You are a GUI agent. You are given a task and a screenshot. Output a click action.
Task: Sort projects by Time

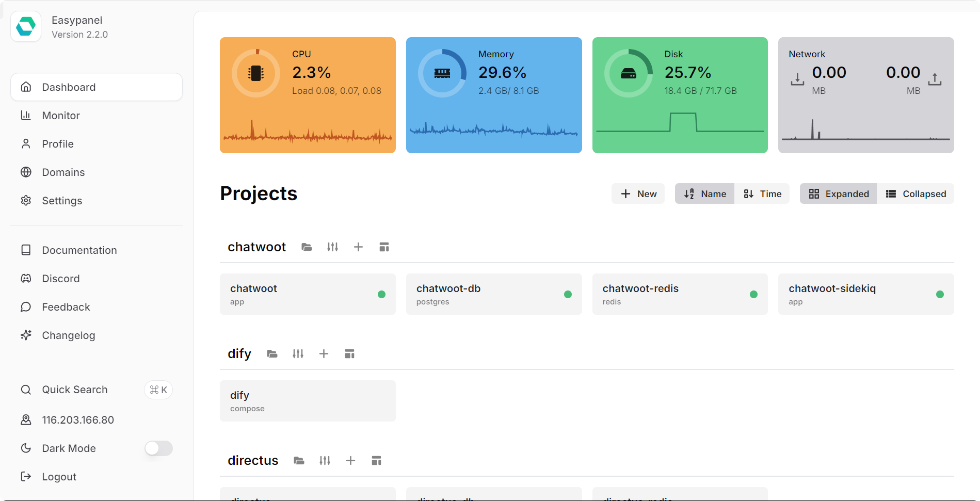[762, 193]
